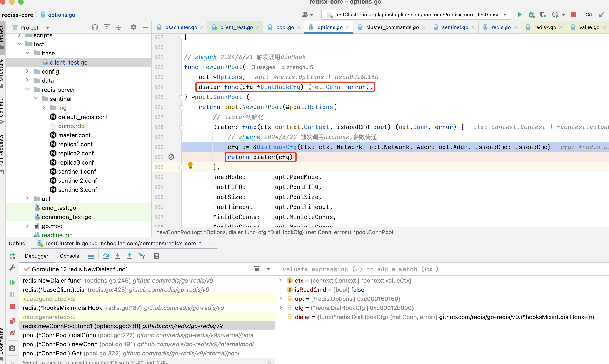Image resolution: width=609 pixels, height=364 pixels.
Task: Run with coverage icon
Action: (x=543, y=15)
